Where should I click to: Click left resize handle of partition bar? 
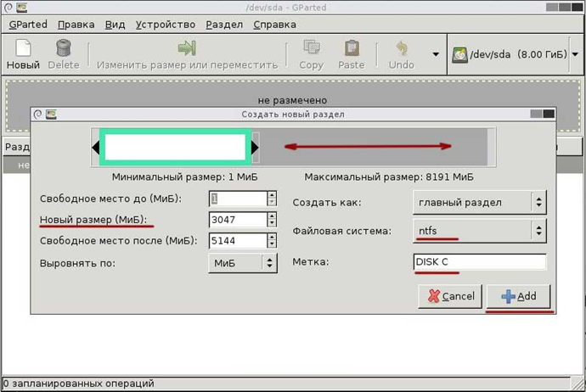tap(96, 148)
